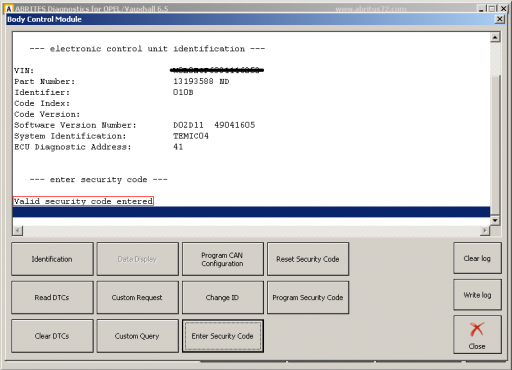This screenshot has width=512, height=370.
Task: Click the log scroll up arrow
Action: click(495, 37)
